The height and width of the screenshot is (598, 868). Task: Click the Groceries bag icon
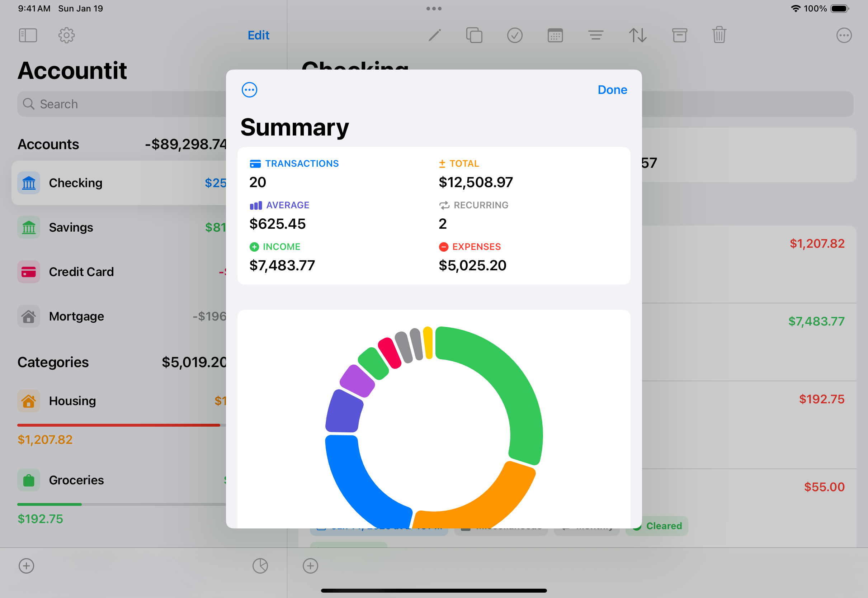(x=28, y=480)
